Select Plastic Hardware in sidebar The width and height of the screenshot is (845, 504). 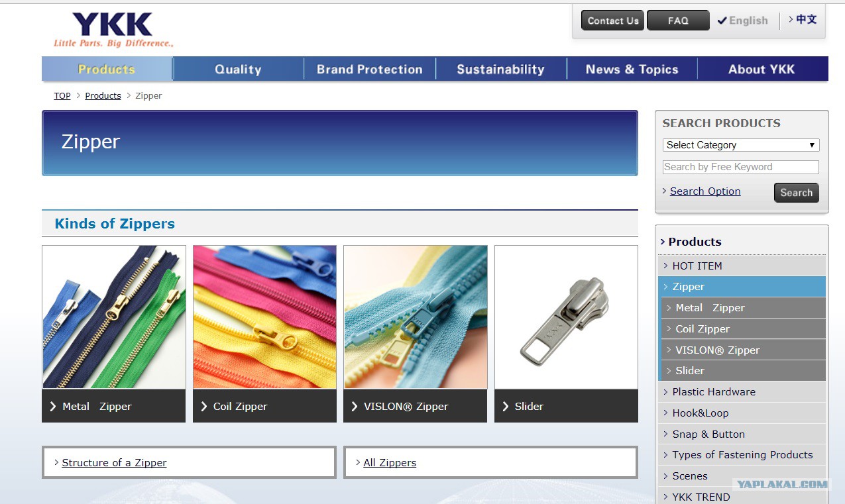pos(742,392)
